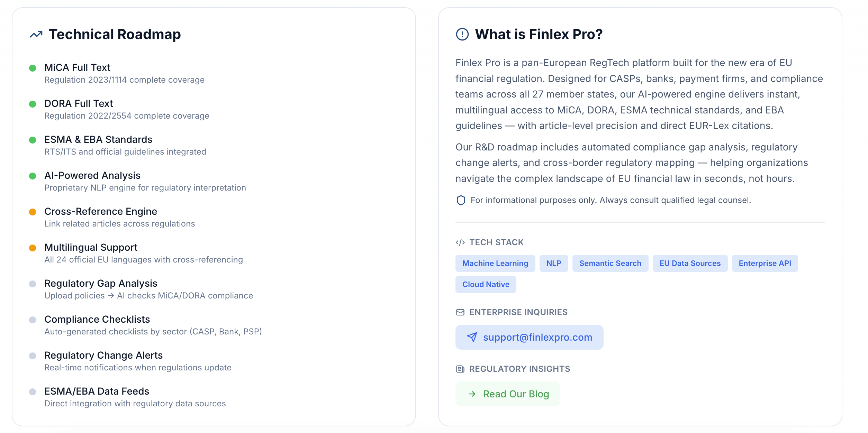
Task: Open the support@finlexpro.com email link
Action: (537, 337)
